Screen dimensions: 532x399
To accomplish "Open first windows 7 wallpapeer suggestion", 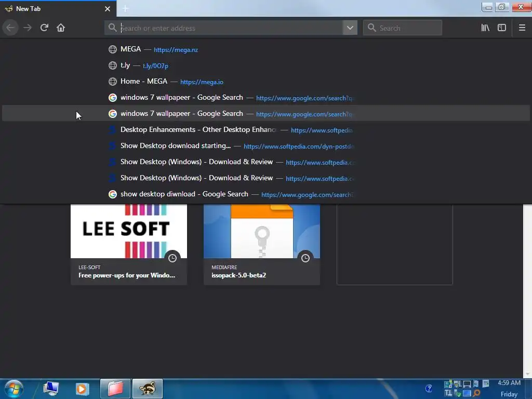I will click(266, 97).
